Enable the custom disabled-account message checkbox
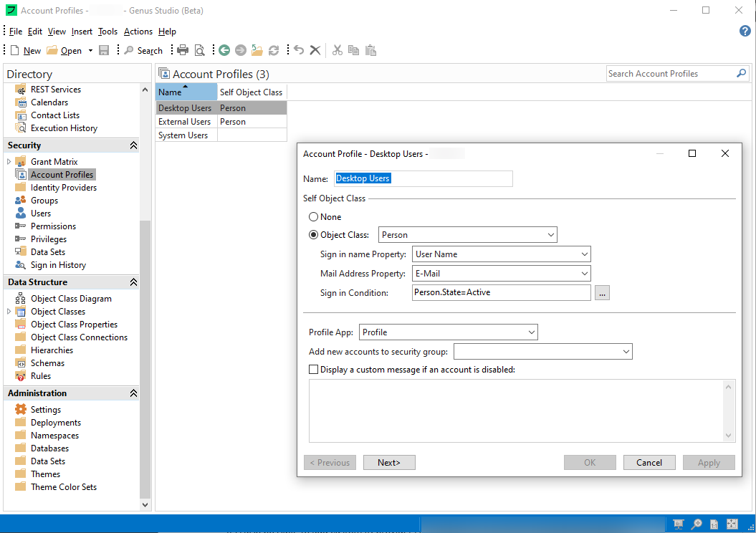Screen dimensions: 756x533 point(313,370)
